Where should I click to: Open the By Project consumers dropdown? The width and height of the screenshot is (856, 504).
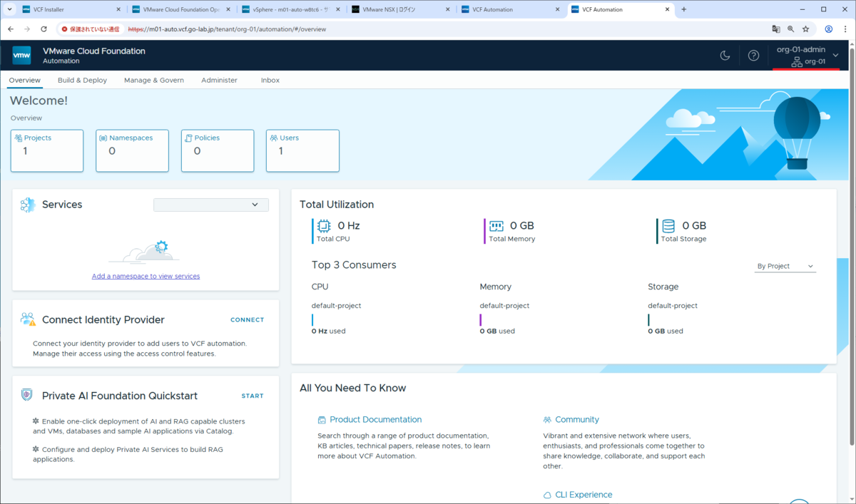785,266
